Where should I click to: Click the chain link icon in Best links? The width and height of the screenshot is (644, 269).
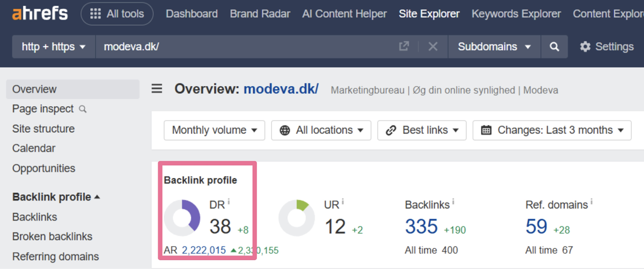[391, 130]
